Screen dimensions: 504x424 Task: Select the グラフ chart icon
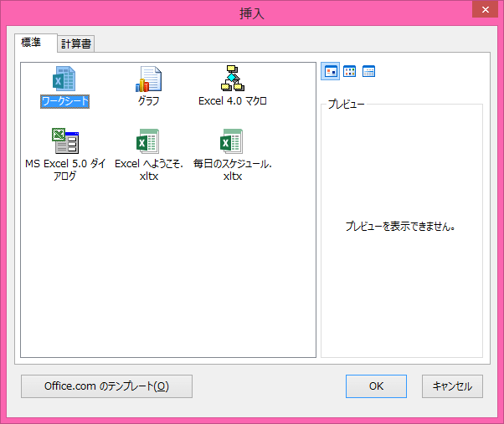[x=148, y=79]
